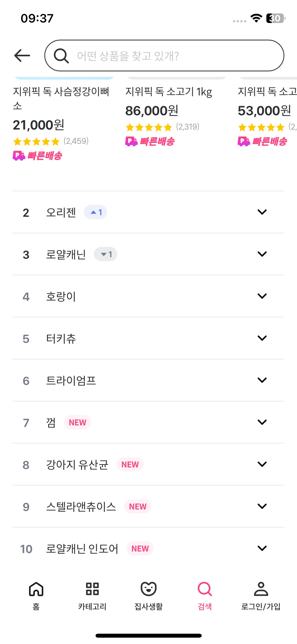The height and width of the screenshot is (644, 297).
Task: Tap the back arrow icon
Action: pos(22,56)
